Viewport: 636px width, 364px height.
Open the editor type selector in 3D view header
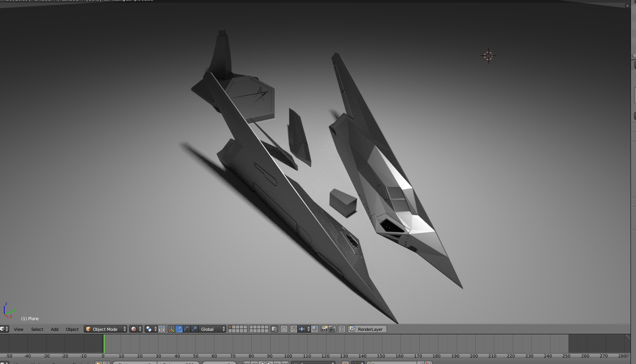[x=4, y=329]
